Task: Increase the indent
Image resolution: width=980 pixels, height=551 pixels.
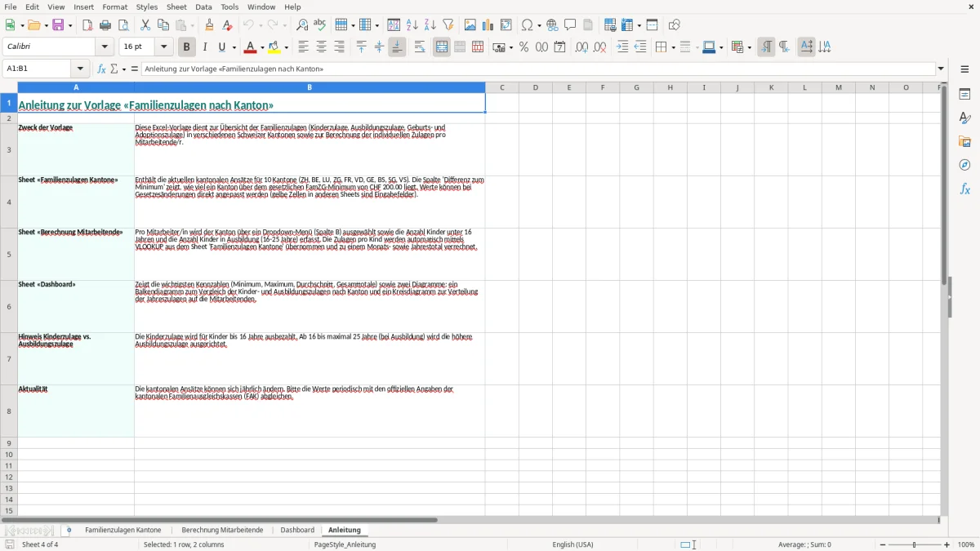Action: 622,47
